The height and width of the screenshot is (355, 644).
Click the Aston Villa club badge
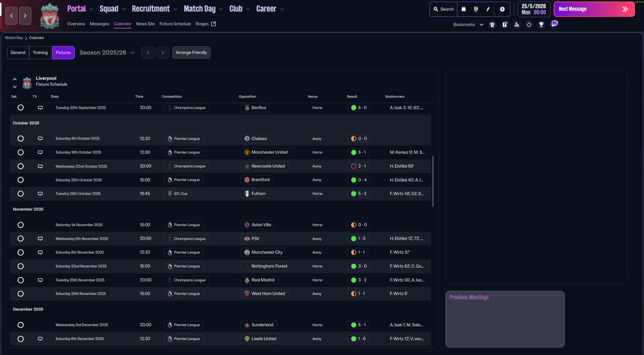(247, 225)
